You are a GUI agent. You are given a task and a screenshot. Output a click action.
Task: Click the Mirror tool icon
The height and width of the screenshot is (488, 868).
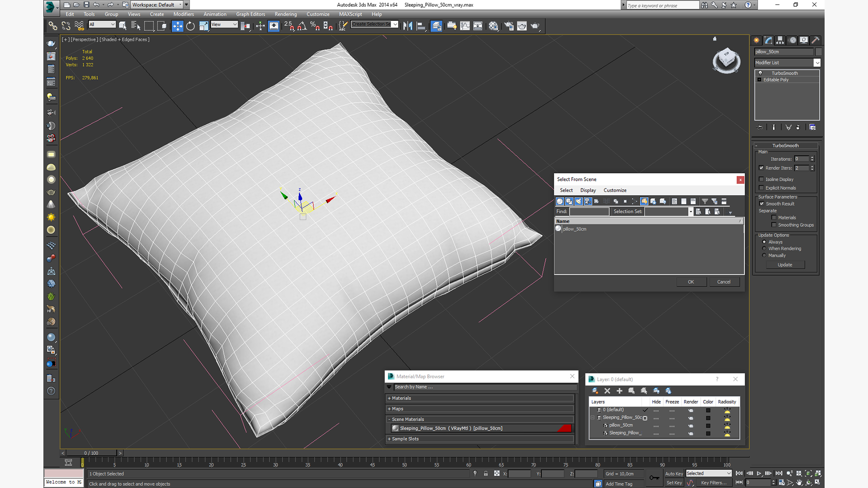408,26
